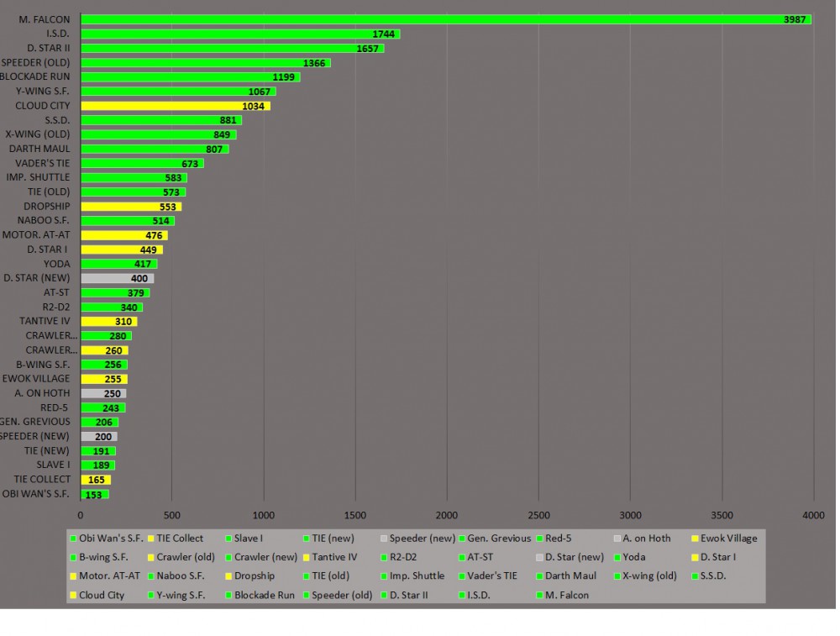Click the 'R2-D2' axis label
The width and height of the screenshot is (840, 636).
coord(56,307)
